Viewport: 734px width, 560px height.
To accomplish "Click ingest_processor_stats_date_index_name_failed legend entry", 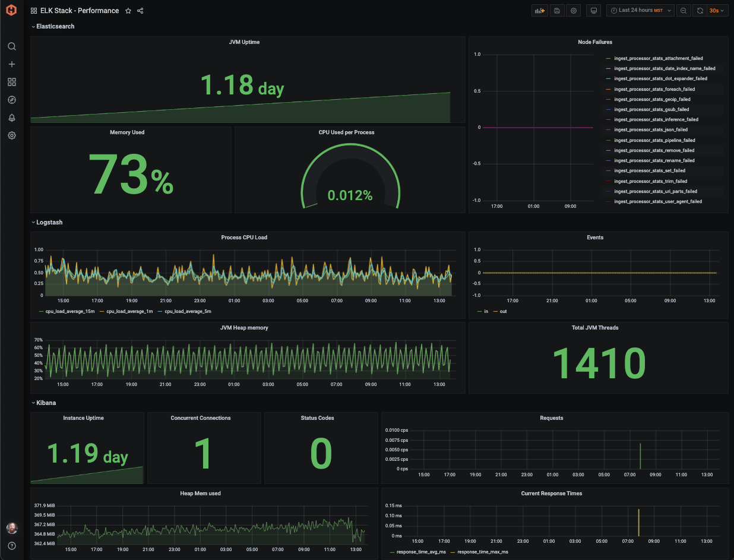I will [x=665, y=69].
